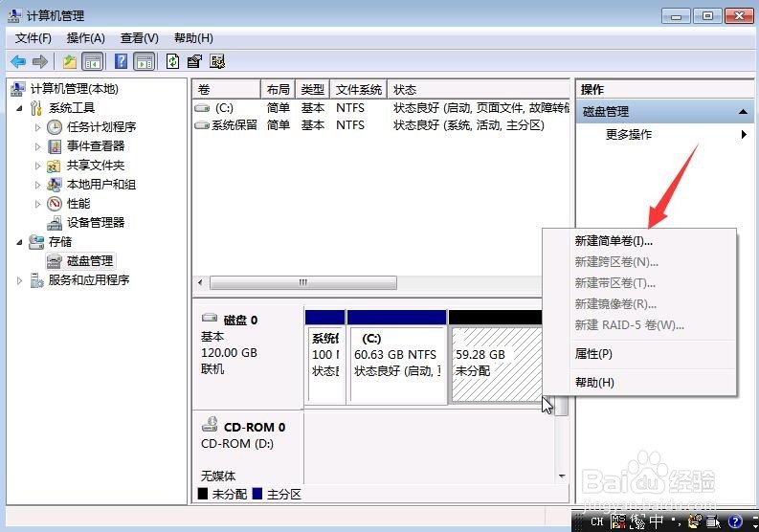
Task: Select the 共享文件夹 icon
Action: [x=54, y=166]
